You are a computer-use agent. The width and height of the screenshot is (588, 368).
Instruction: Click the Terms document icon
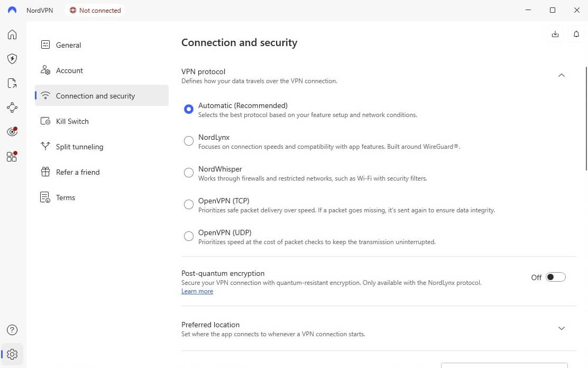[45, 197]
